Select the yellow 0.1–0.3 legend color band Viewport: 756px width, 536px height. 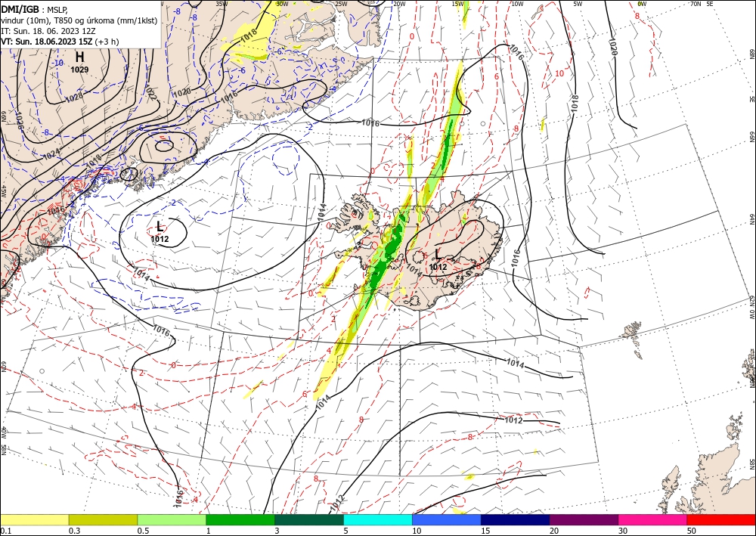(x=35, y=519)
